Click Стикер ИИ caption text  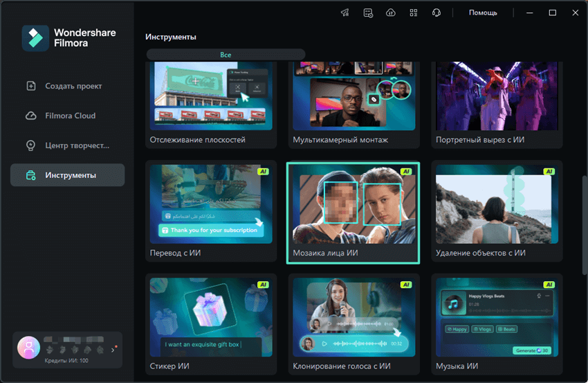coord(169,366)
